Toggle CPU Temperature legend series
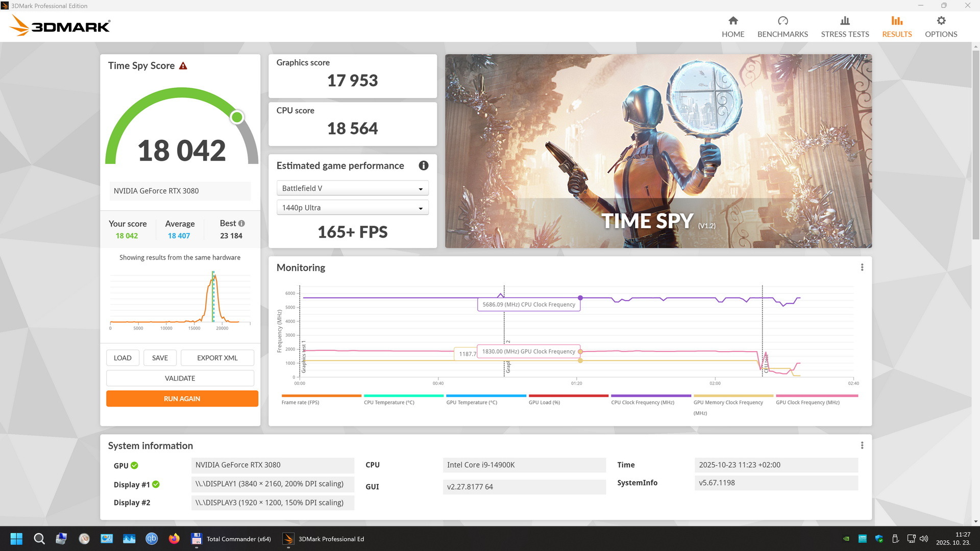The image size is (980, 551). 389,403
